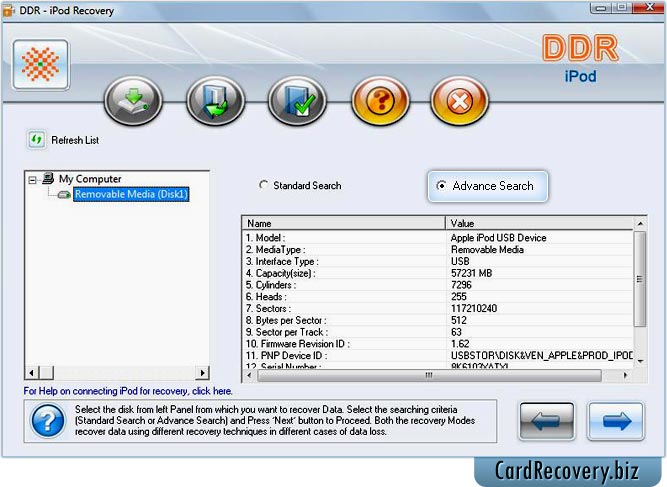The height and width of the screenshot is (487, 667).
Task: Click My Computer tree label
Action: (90, 179)
